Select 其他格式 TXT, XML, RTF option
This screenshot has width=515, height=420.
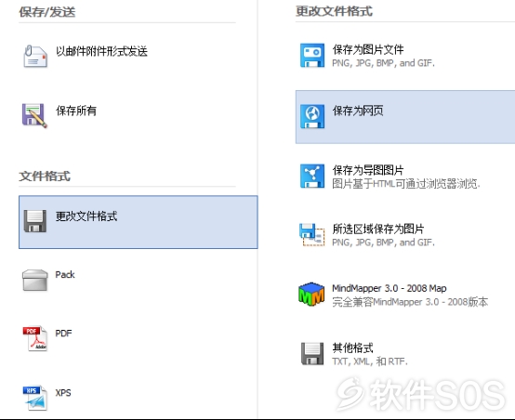pos(370,354)
